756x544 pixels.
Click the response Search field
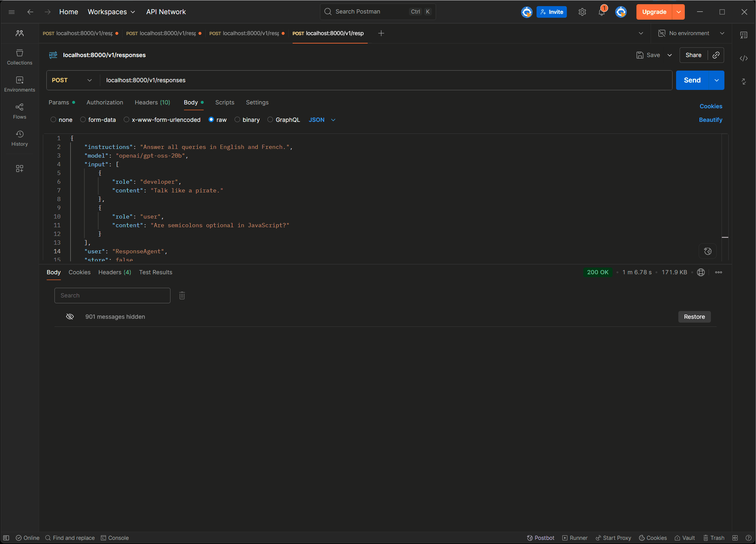[112, 295]
